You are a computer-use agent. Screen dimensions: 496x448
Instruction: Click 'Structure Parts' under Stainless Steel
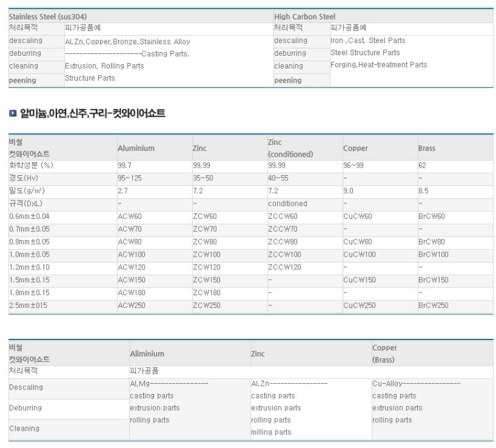click(90, 78)
